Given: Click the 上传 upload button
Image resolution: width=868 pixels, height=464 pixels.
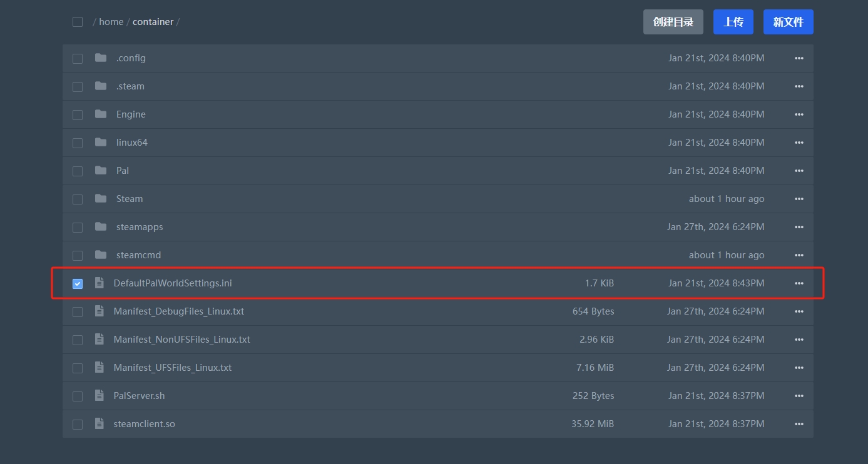Looking at the screenshot, I should click(733, 22).
